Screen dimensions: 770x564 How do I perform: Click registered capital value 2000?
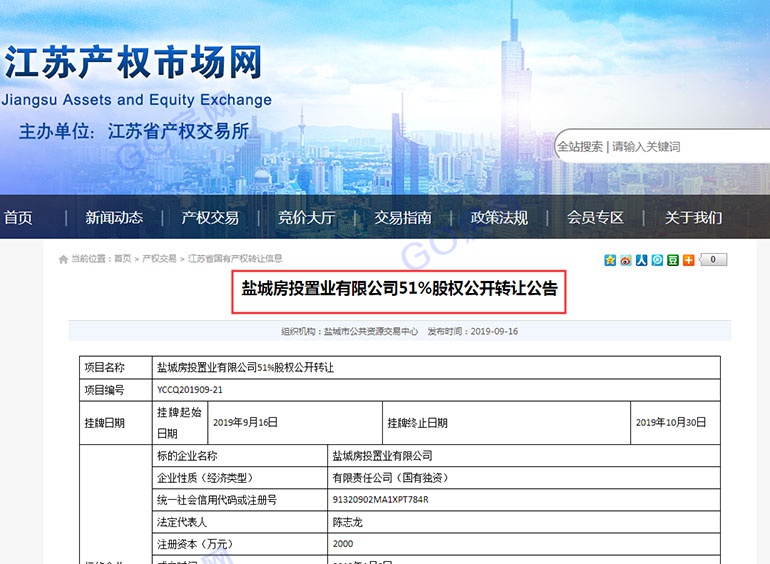343,544
